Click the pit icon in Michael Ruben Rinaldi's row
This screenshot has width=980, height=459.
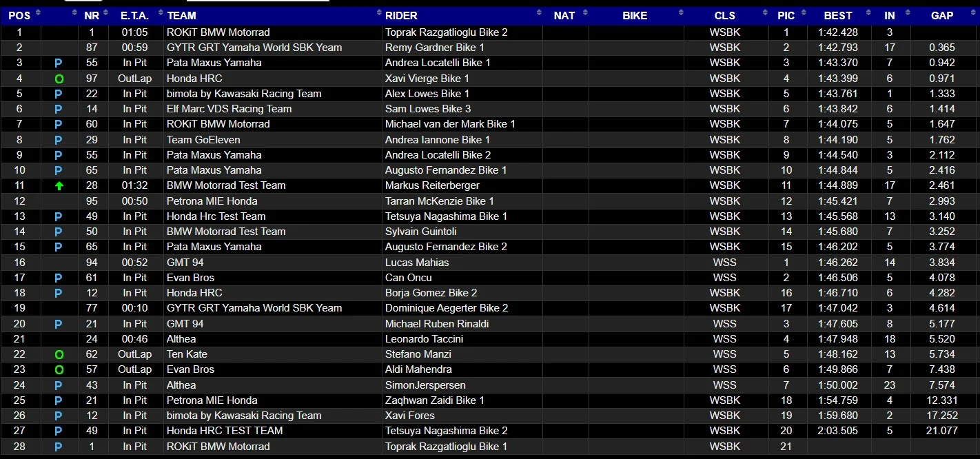click(59, 324)
